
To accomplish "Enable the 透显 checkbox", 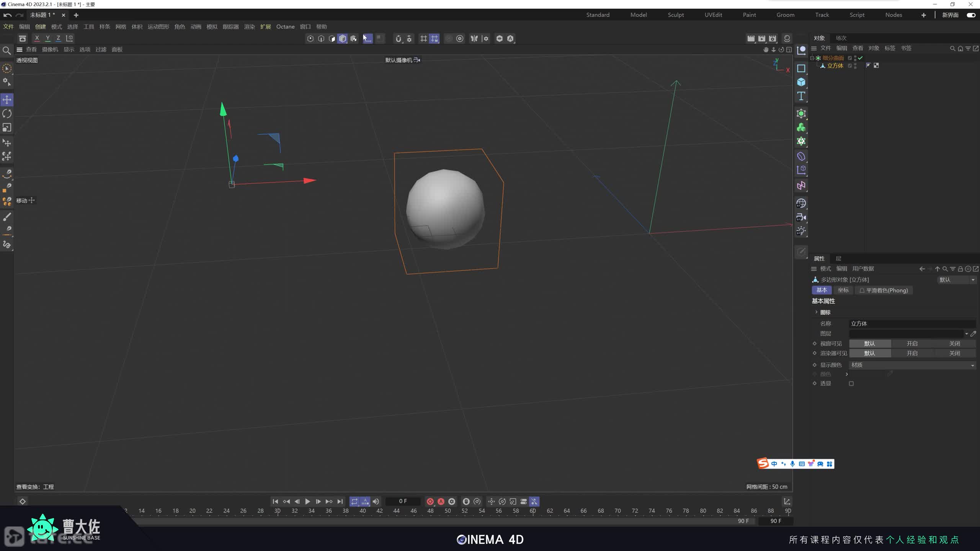I will pyautogui.click(x=851, y=383).
